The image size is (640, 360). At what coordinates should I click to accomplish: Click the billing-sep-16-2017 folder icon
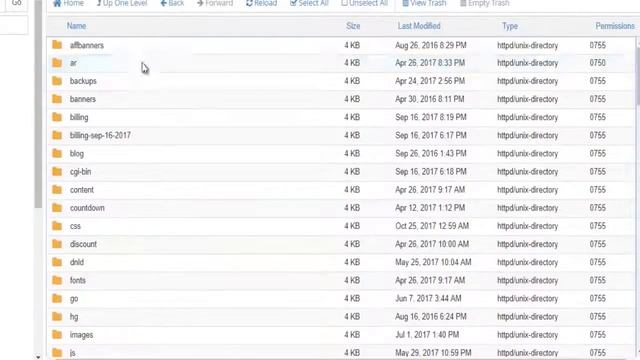pyautogui.click(x=57, y=135)
